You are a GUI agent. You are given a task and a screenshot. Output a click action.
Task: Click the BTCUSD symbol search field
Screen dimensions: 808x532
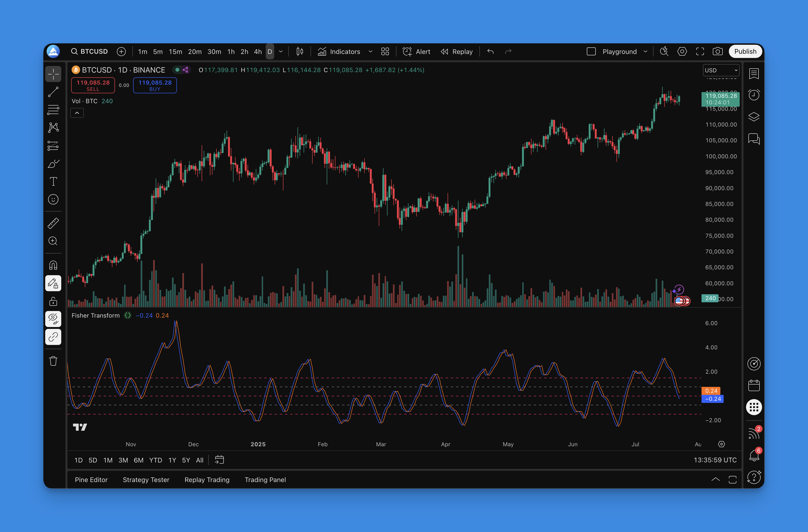tap(89, 52)
